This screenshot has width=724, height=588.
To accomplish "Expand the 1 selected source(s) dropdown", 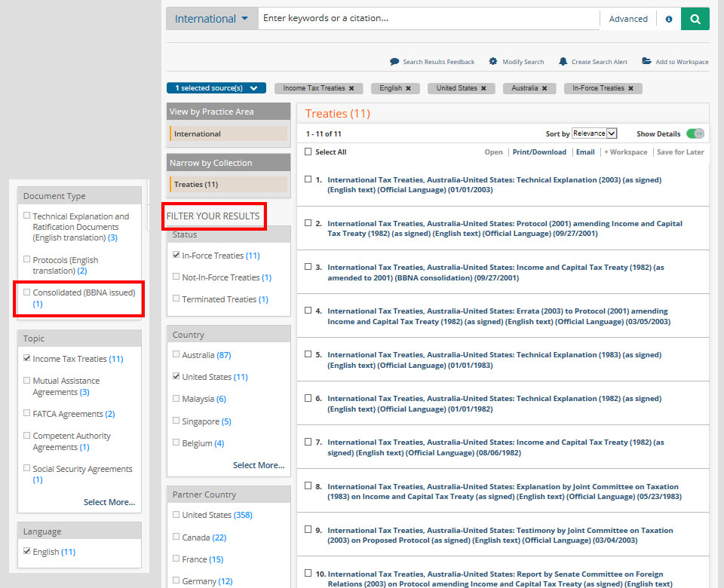I will pyautogui.click(x=216, y=88).
